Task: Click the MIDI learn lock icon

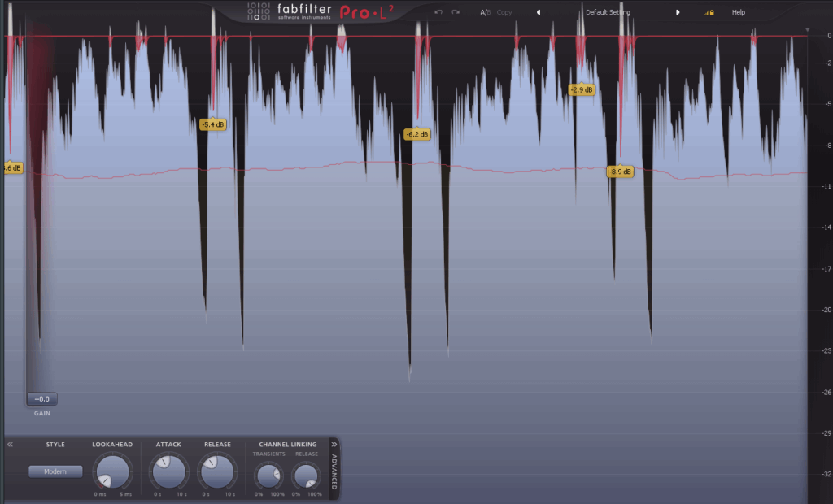Action: pos(709,12)
